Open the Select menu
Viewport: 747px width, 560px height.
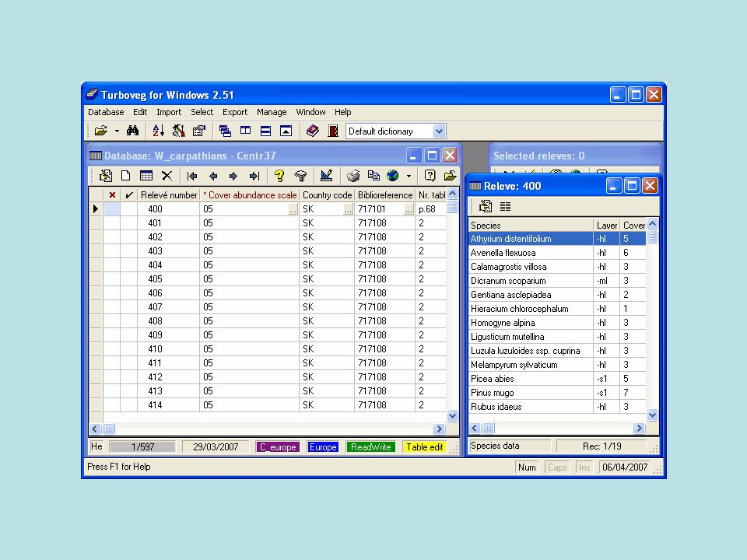[x=202, y=112]
